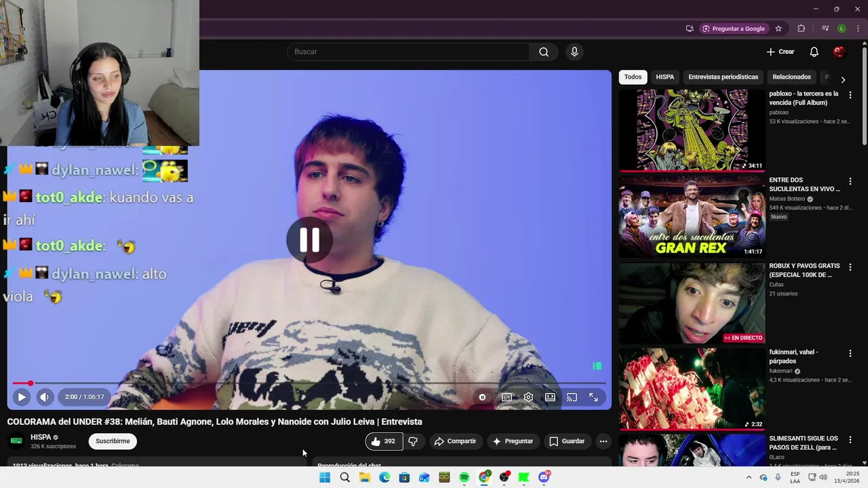Click the ESP LAA language indicator
868x488 pixels.
(x=795, y=477)
